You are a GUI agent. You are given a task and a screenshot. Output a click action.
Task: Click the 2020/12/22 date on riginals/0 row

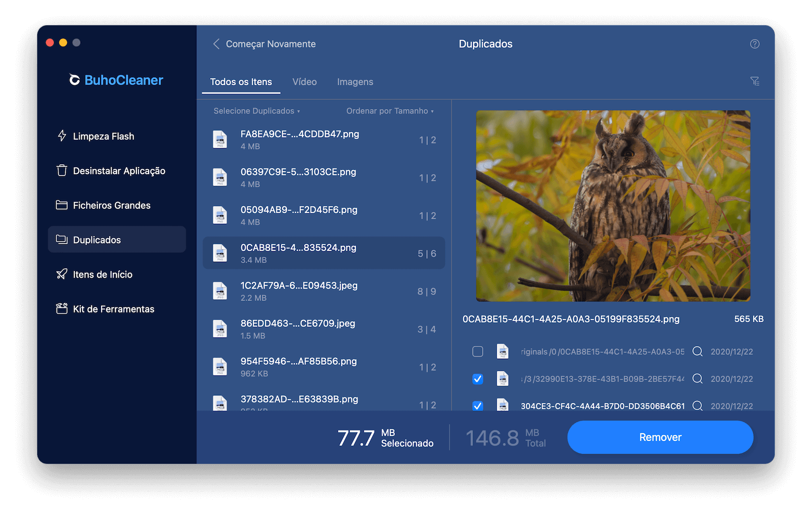click(x=732, y=352)
